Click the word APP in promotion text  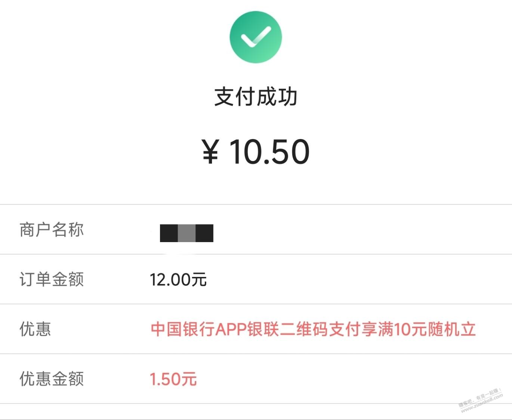click(231, 329)
